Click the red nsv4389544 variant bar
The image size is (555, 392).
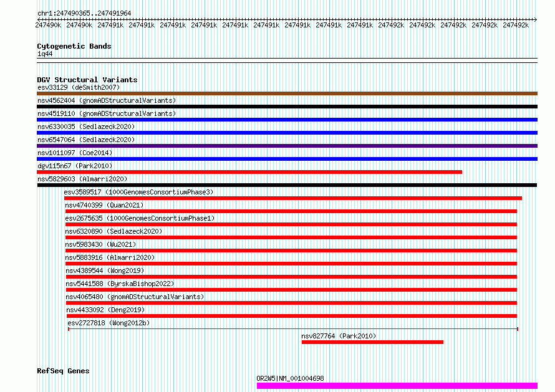coord(291,277)
